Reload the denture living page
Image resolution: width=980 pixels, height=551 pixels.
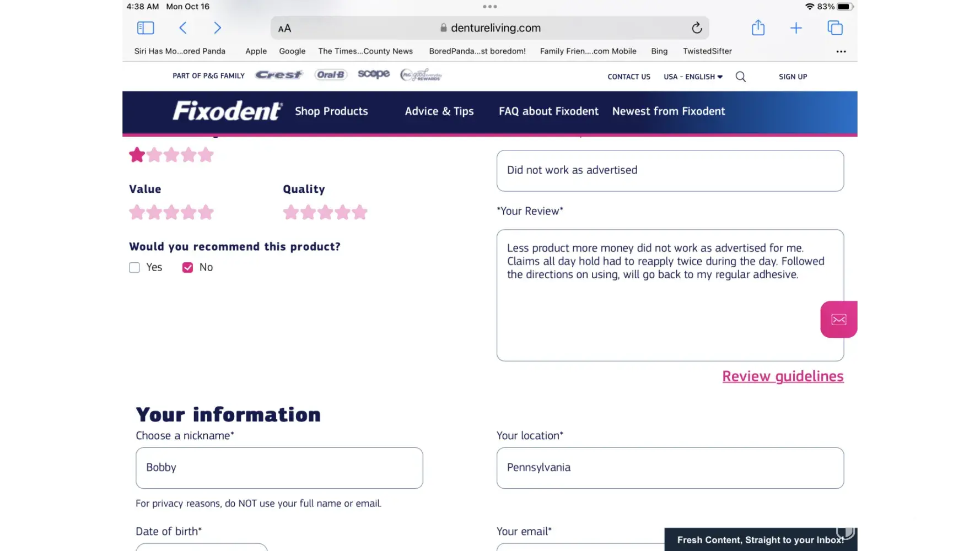point(697,28)
